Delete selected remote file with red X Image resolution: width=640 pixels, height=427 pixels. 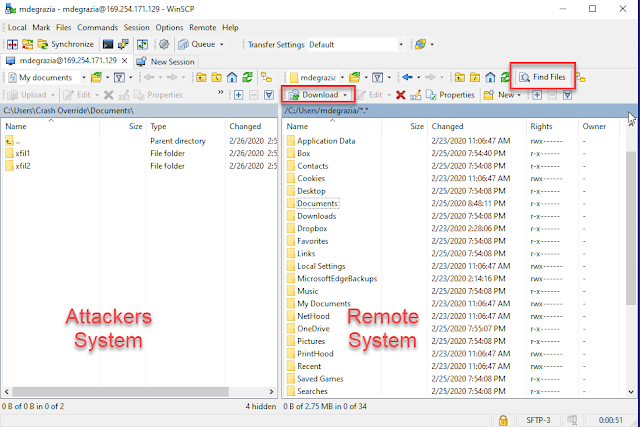click(x=400, y=95)
